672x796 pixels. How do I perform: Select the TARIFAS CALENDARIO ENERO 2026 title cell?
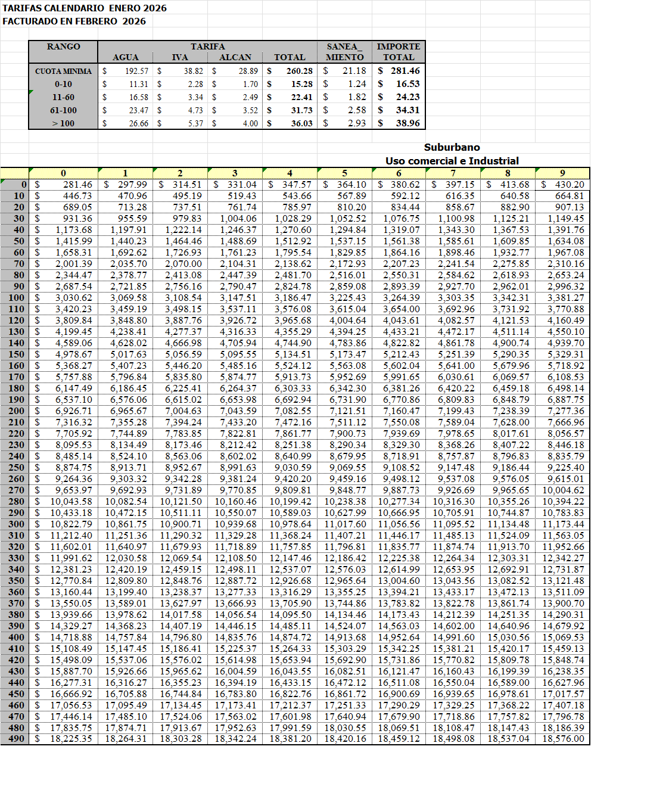click(x=84, y=8)
